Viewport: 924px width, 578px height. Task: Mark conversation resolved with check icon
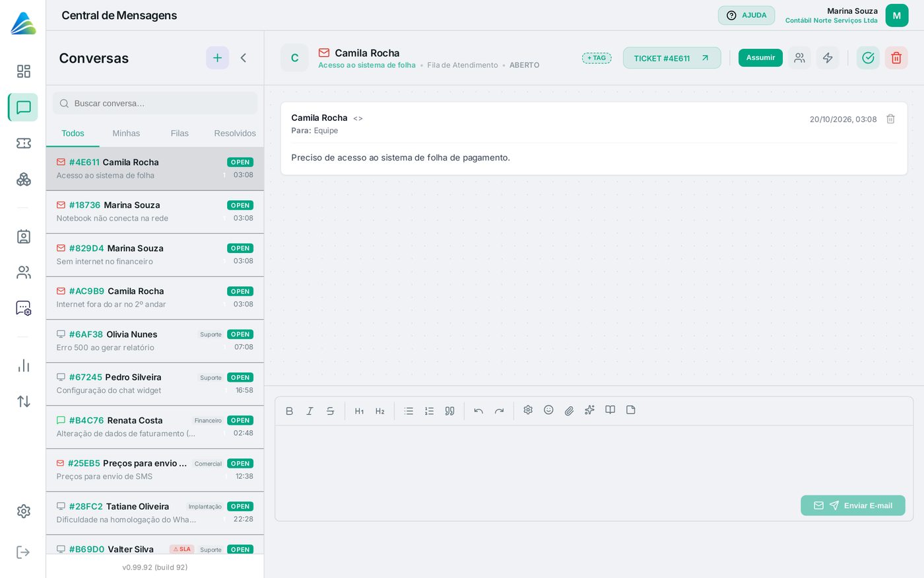868,58
